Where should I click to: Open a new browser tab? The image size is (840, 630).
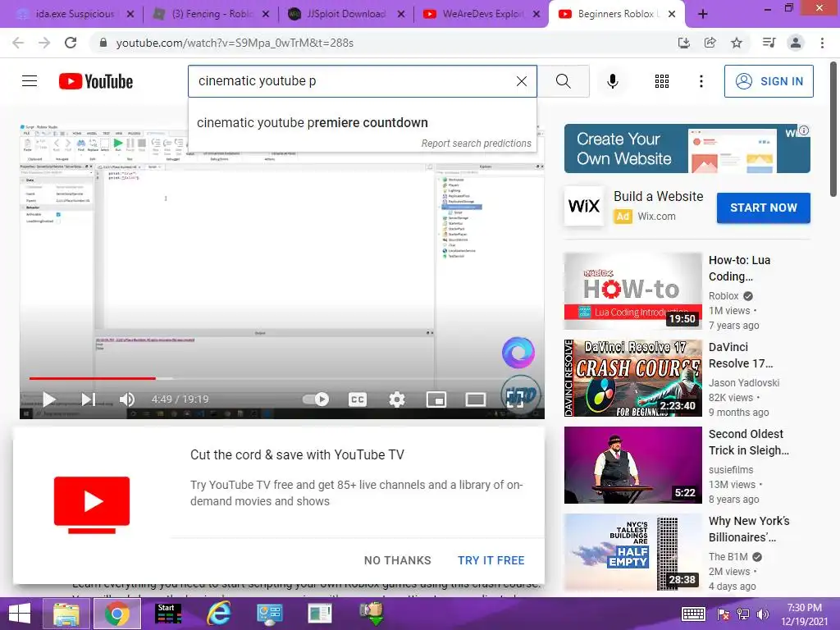click(703, 15)
